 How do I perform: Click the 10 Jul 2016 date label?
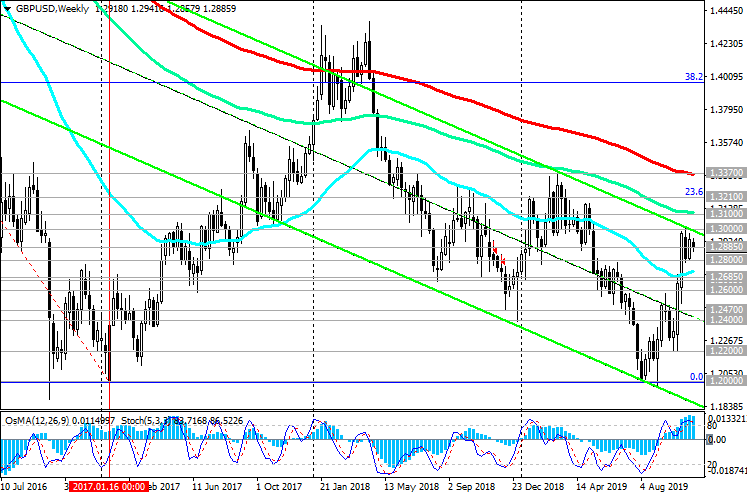tap(24, 487)
